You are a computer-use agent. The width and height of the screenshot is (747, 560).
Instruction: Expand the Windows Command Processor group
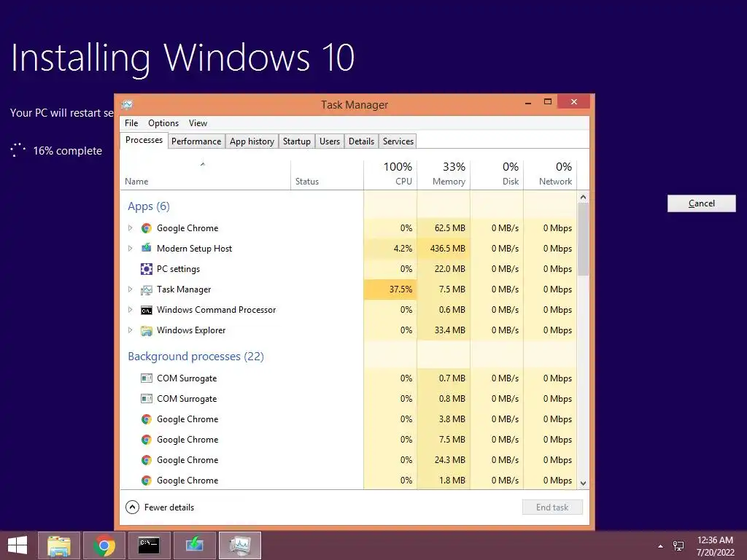(130, 309)
